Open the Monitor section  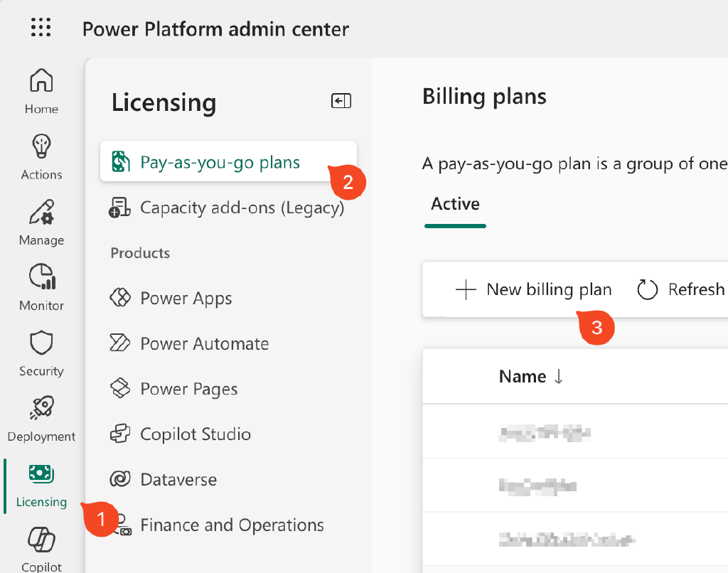(x=41, y=285)
